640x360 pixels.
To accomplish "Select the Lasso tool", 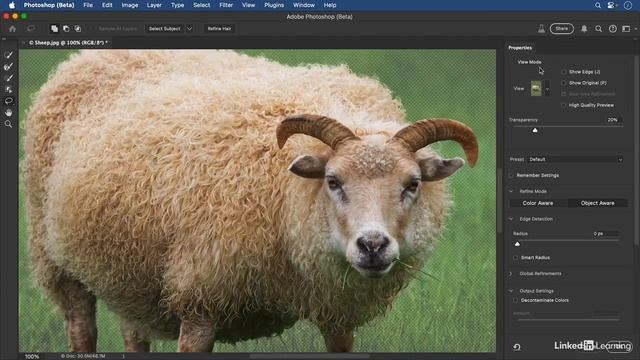I will [x=8, y=101].
